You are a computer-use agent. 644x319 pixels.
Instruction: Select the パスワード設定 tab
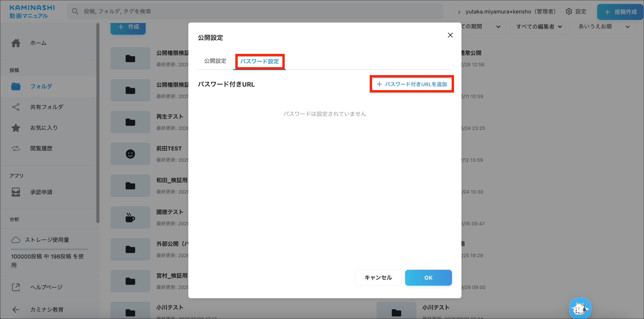click(x=259, y=61)
